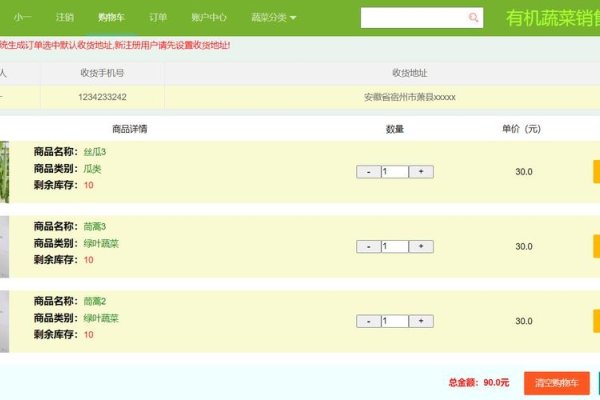Click the 30.0 price of 丝瓜3
600x400 pixels.
point(524,172)
